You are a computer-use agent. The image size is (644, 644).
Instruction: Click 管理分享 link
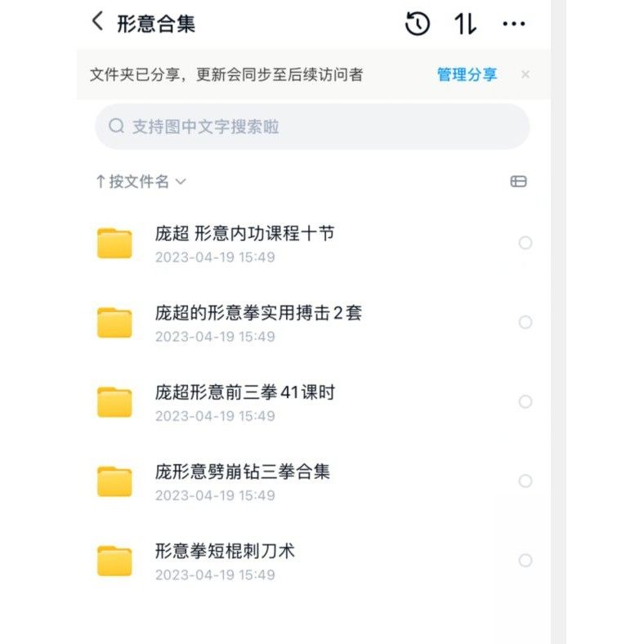pyautogui.click(x=467, y=74)
